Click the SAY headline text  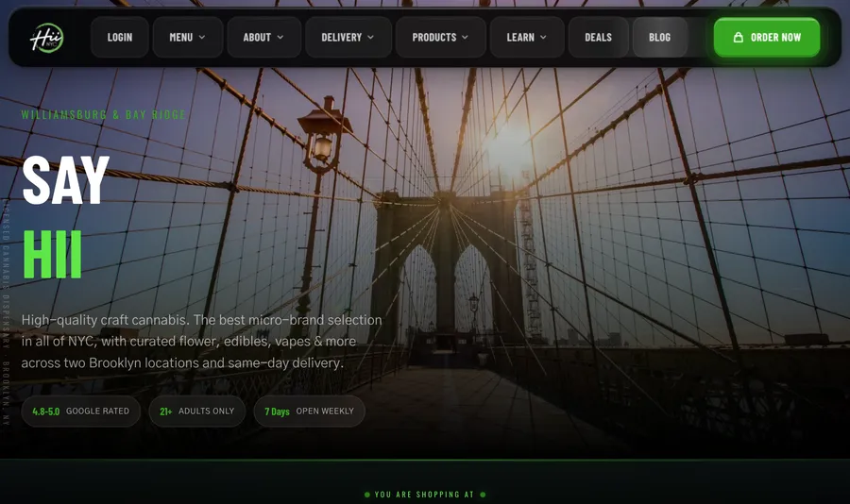65,180
